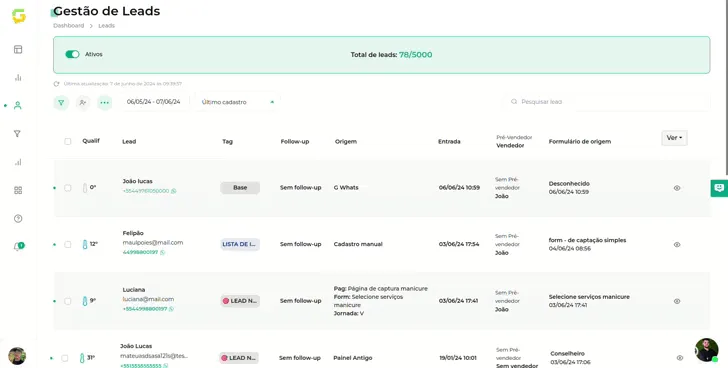The width and height of the screenshot is (728, 368).
Task: Open the user profile avatar in sidebar
Action: [x=17, y=356]
